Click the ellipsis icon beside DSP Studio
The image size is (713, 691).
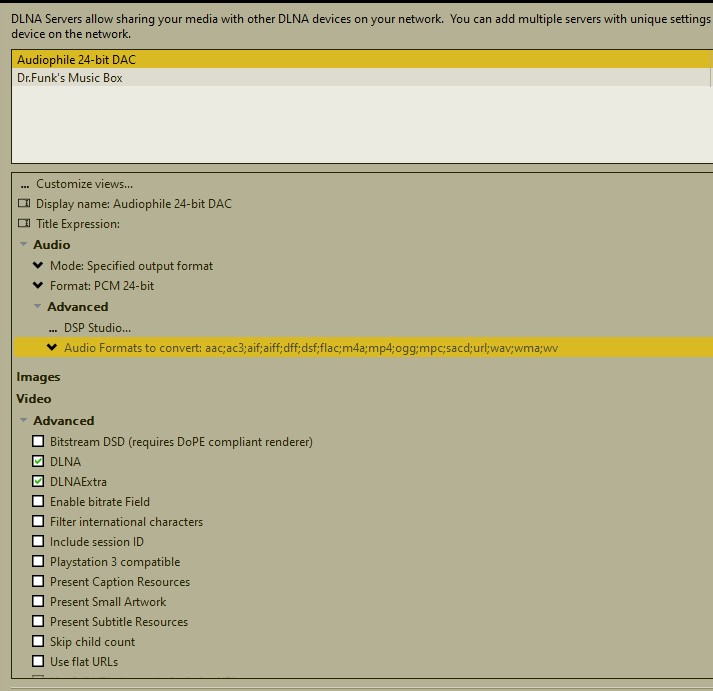[x=52, y=328]
